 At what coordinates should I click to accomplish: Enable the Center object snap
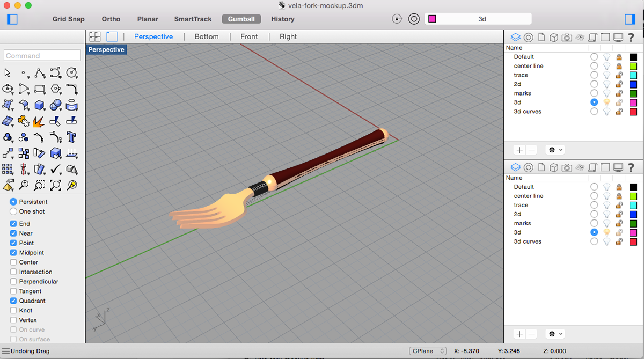pyautogui.click(x=14, y=262)
